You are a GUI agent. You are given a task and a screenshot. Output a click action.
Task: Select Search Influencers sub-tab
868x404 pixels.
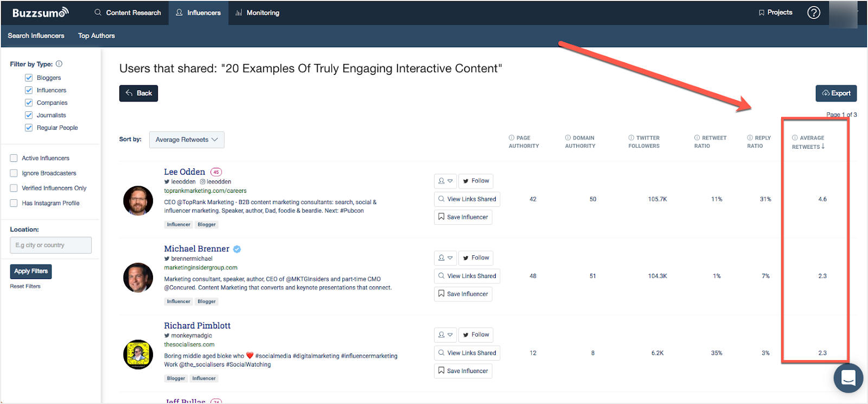click(36, 36)
